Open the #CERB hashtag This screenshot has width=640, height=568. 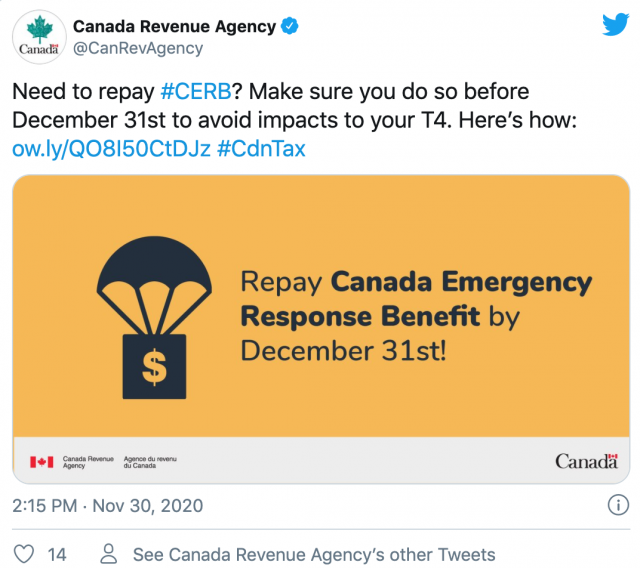(196, 91)
